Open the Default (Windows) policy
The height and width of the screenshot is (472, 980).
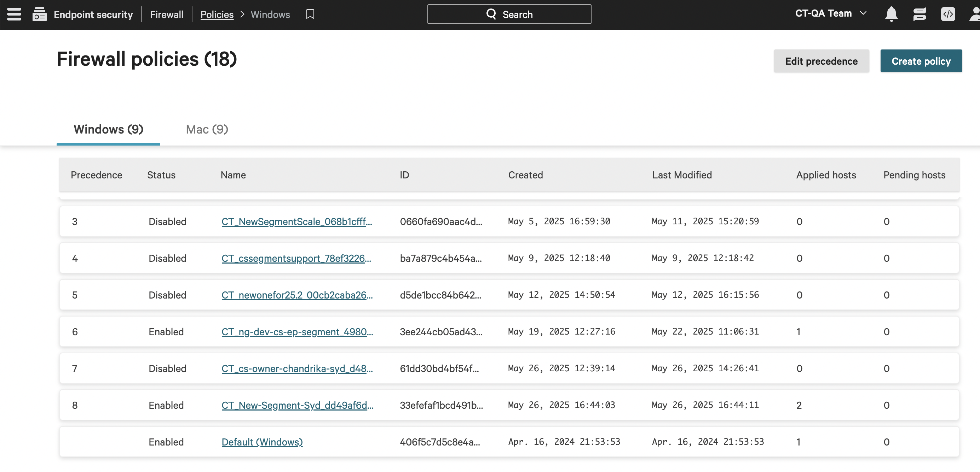pos(262,442)
